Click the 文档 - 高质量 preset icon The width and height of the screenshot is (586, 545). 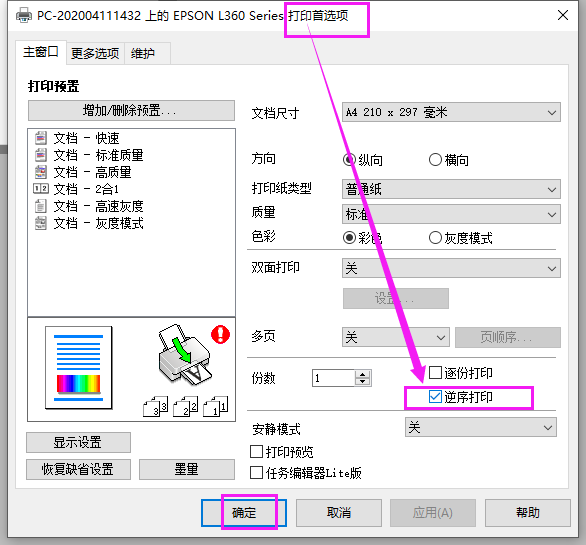[41, 172]
